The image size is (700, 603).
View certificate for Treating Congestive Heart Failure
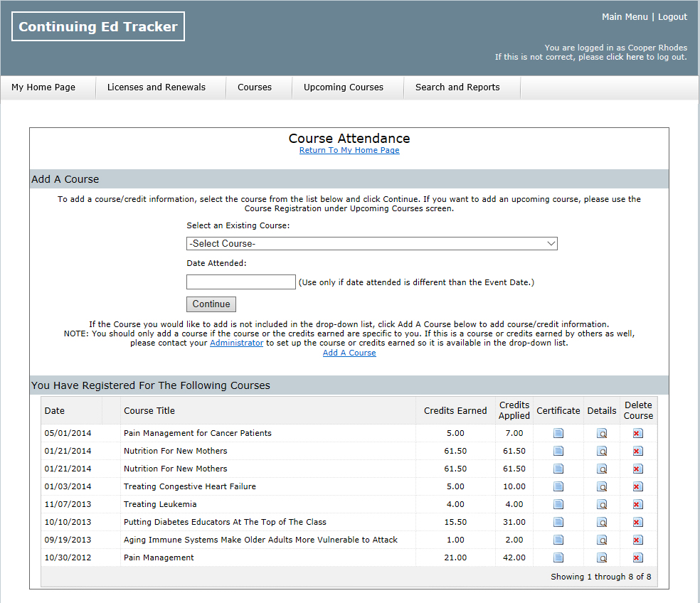[x=558, y=486]
